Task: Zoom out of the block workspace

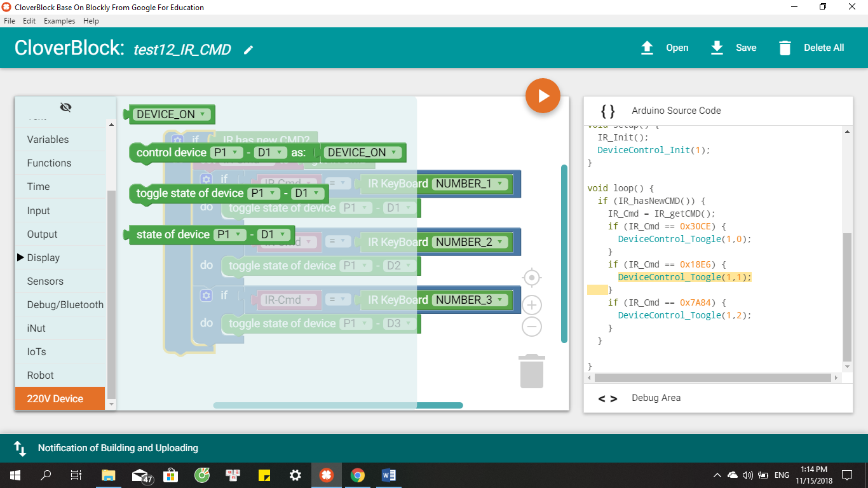Action: point(532,327)
